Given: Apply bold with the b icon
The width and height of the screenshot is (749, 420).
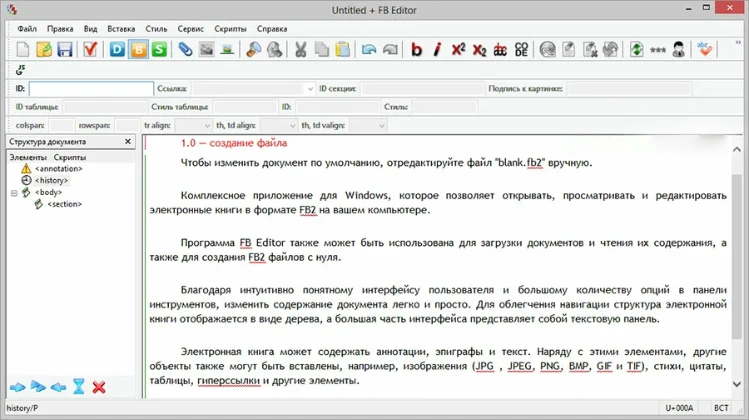Looking at the screenshot, I should click(x=417, y=49).
